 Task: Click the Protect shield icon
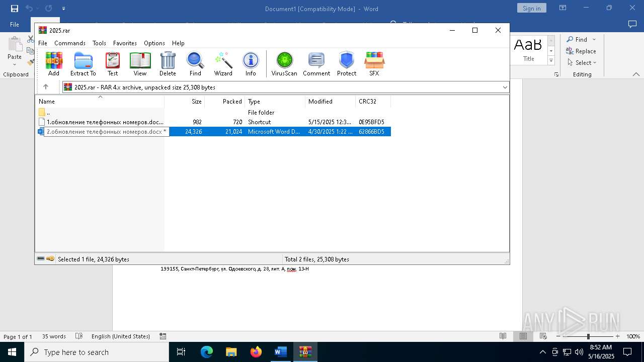[x=347, y=64]
